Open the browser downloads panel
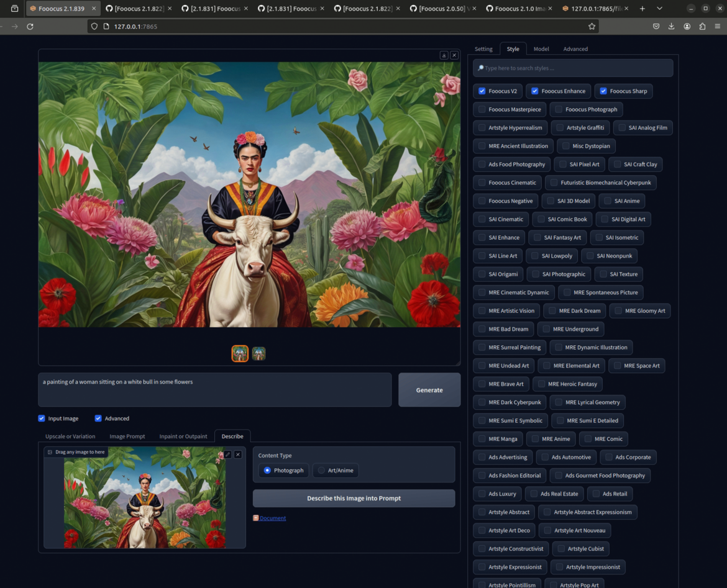 point(671,27)
